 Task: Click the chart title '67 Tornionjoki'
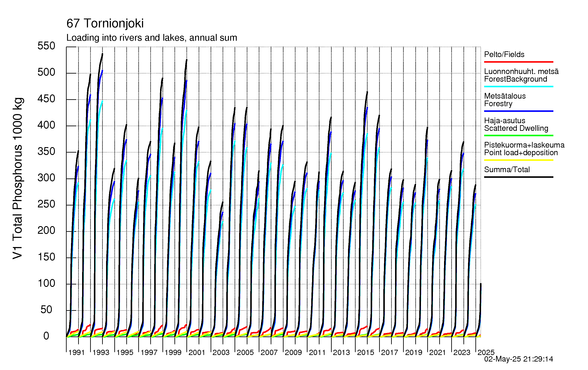pos(105,24)
